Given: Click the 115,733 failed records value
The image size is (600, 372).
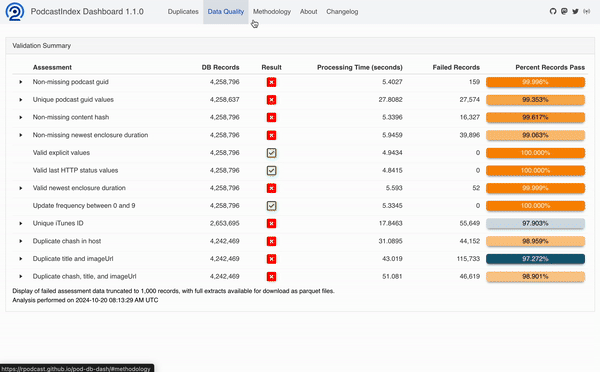Looking at the screenshot, I should click(468, 259).
